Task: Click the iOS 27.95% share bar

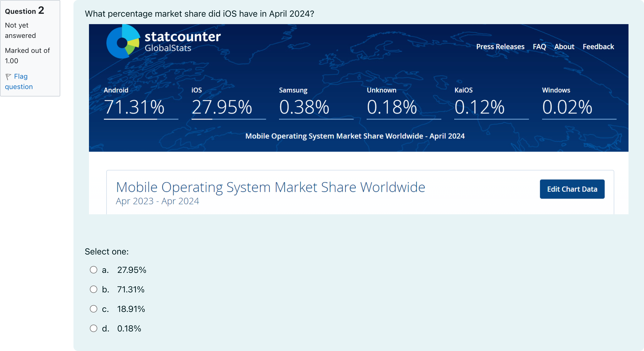Action: tap(228, 119)
